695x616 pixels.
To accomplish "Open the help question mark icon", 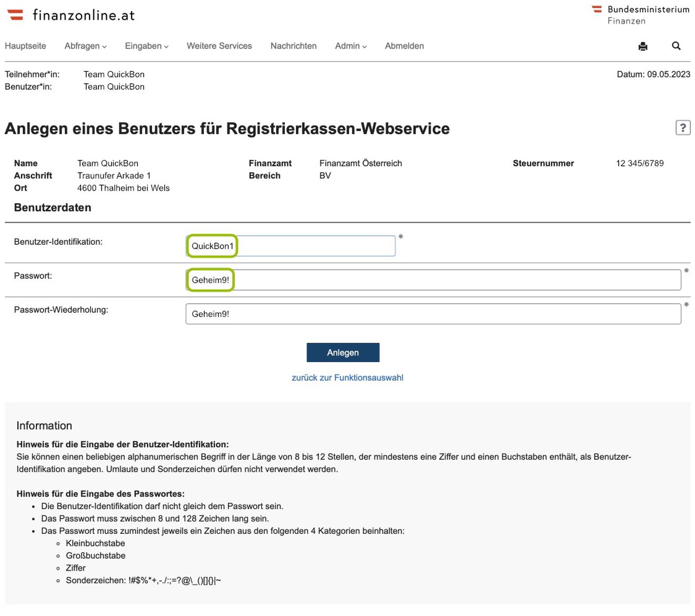I will coord(683,127).
